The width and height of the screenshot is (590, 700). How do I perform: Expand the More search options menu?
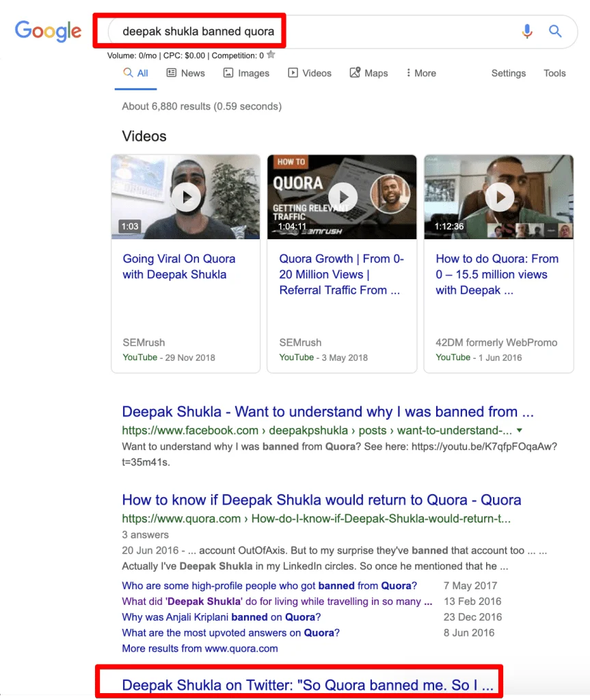pyautogui.click(x=420, y=73)
